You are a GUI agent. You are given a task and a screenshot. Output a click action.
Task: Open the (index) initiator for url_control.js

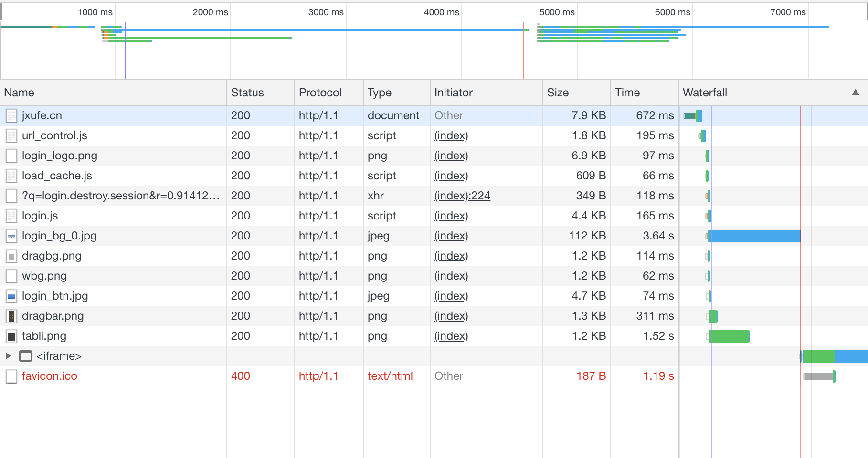(451, 136)
